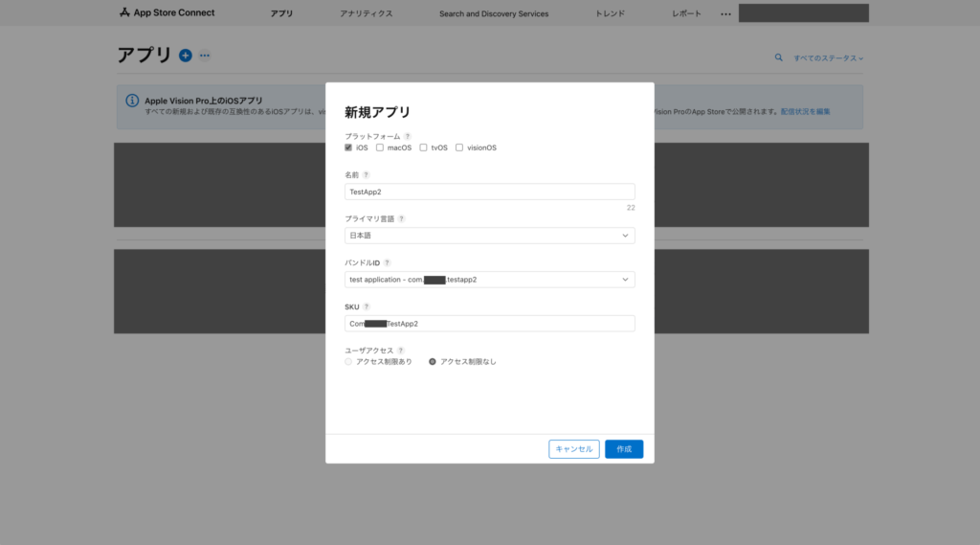
Task: Click help icon next to 名前
Action: click(367, 174)
